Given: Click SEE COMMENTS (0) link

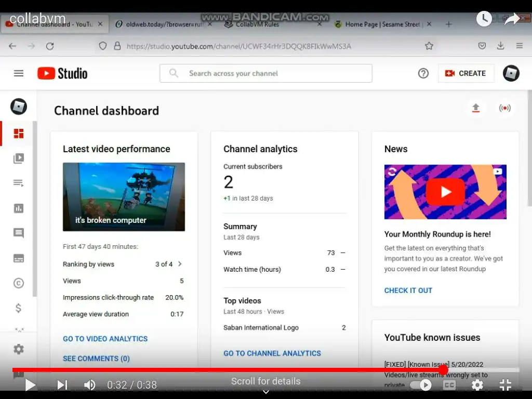Looking at the screenshot, I should (x=96, y=358).
